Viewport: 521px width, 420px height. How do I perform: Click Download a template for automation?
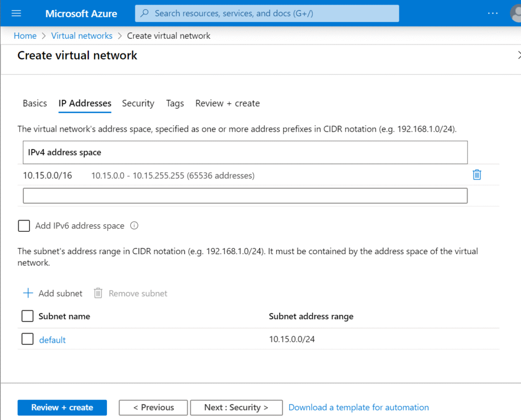click(359, 407)
